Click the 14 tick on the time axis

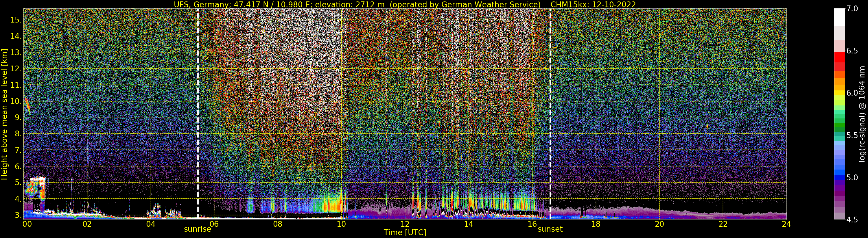tap(468, 224)
